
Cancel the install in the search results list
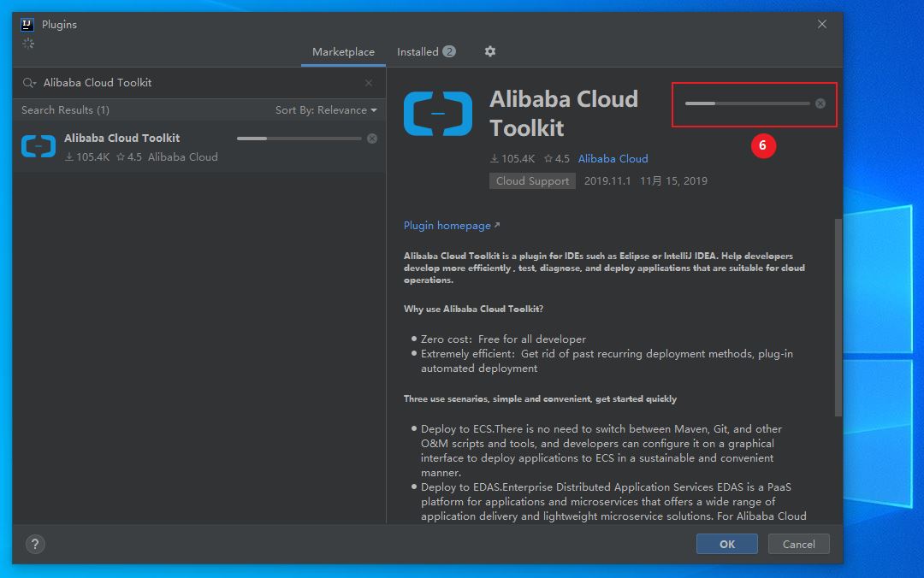click(x=372, y=139)
